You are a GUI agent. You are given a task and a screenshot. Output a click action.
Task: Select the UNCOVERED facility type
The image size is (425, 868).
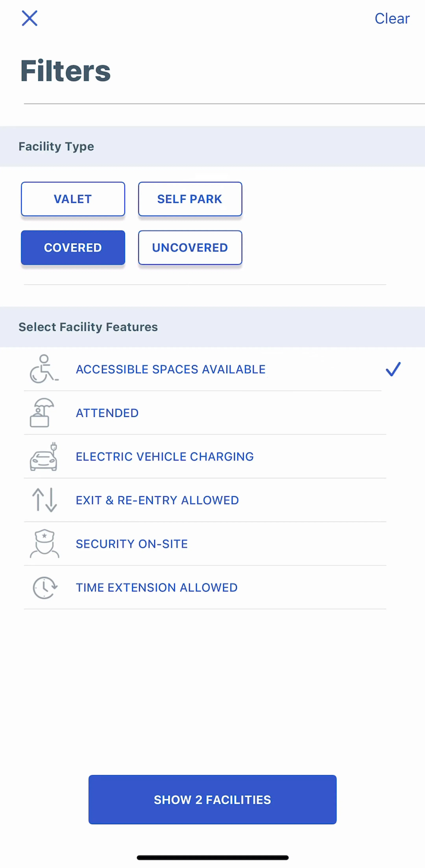click(x=190, y=247)
